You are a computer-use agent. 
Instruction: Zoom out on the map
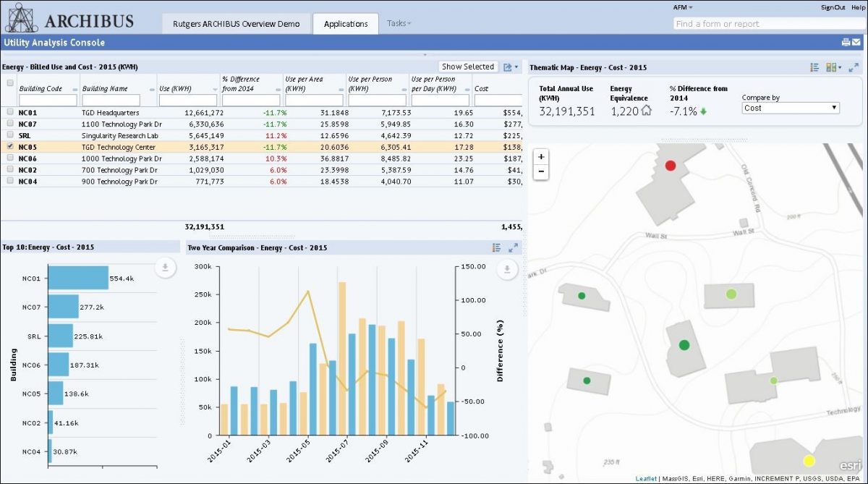(x=542, y=171)
